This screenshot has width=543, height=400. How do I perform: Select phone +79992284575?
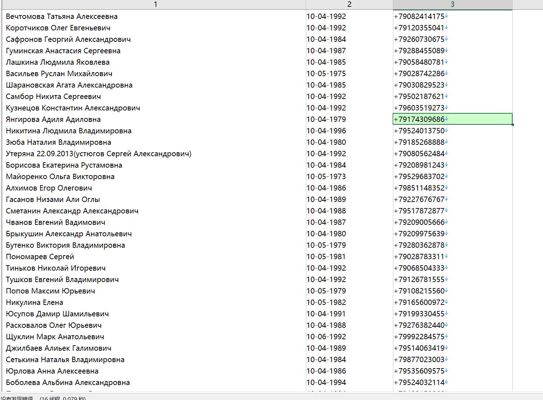pyautogui.click(x=419, y=336)
